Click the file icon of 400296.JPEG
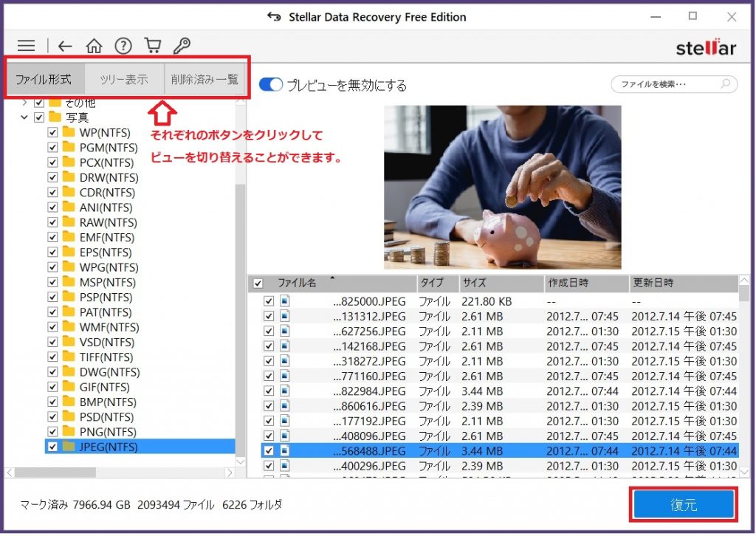The image size is (756, 536). [285, 466]
